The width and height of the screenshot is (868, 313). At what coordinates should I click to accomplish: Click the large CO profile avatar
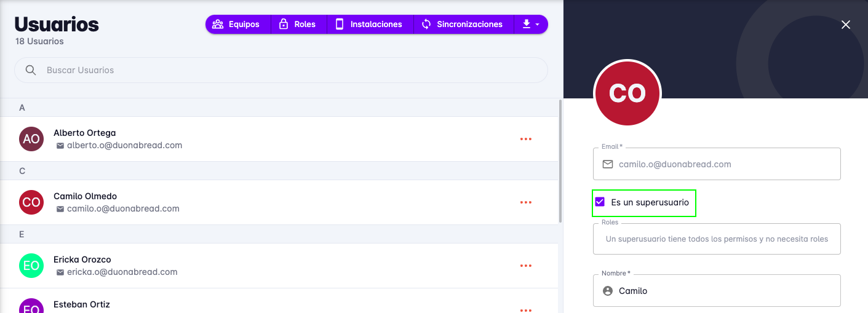(x=627, y=93)
